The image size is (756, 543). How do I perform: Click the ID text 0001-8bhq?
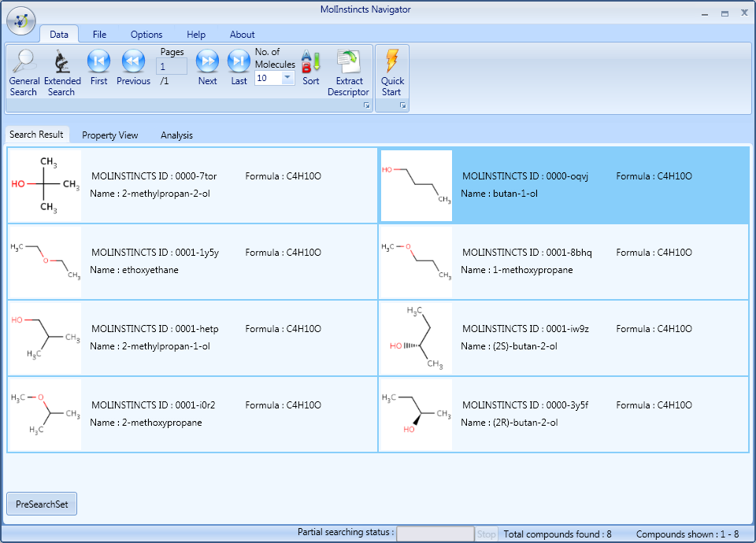point(569,253)
